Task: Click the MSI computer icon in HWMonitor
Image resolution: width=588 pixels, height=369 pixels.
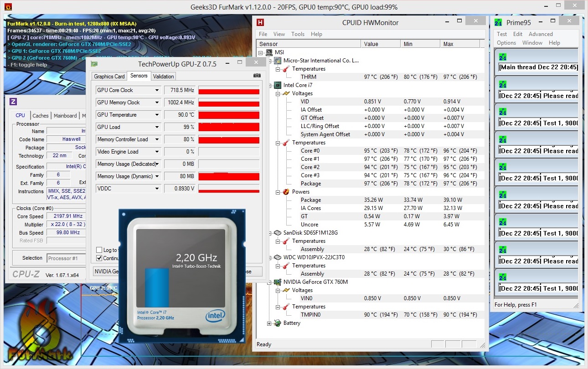Action: point(268,52)
